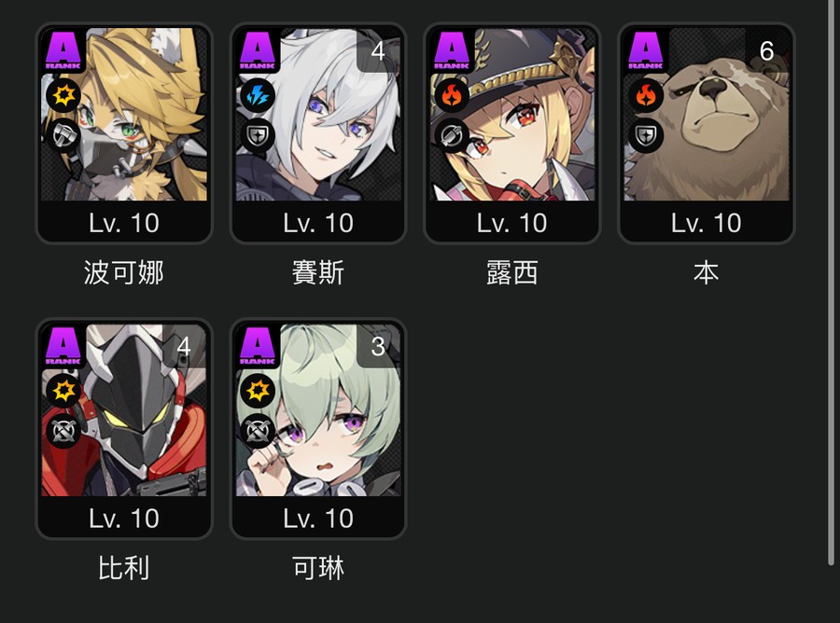Viewport: 840px width, 623px height.
Task: Click 波可娜's hammer specialty icon
Action: click(x=63, y=135)
